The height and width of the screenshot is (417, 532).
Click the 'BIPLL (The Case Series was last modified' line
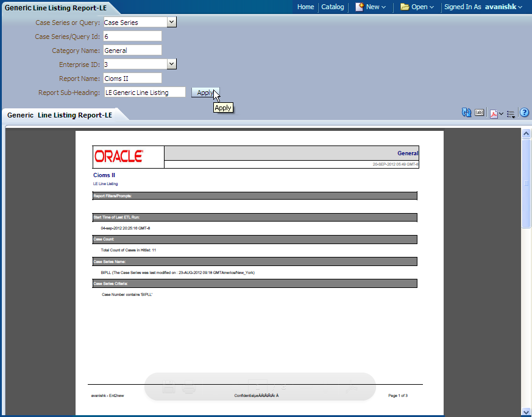point(178,273)
